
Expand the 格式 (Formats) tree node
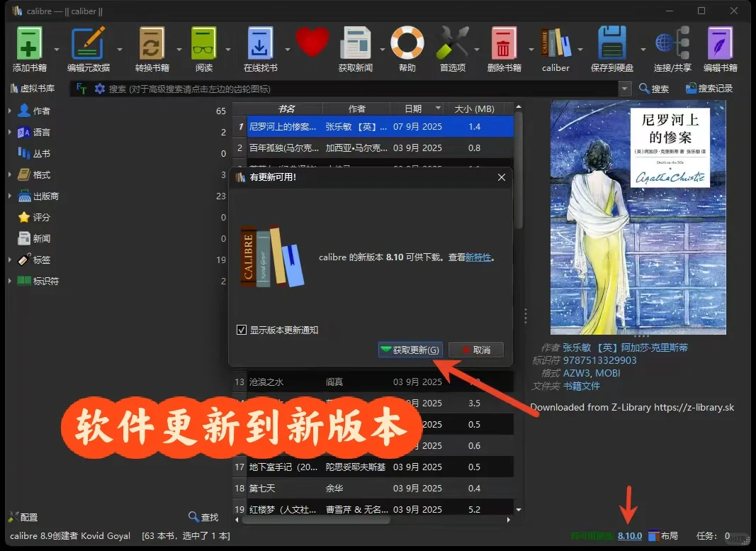pos(10,174)
